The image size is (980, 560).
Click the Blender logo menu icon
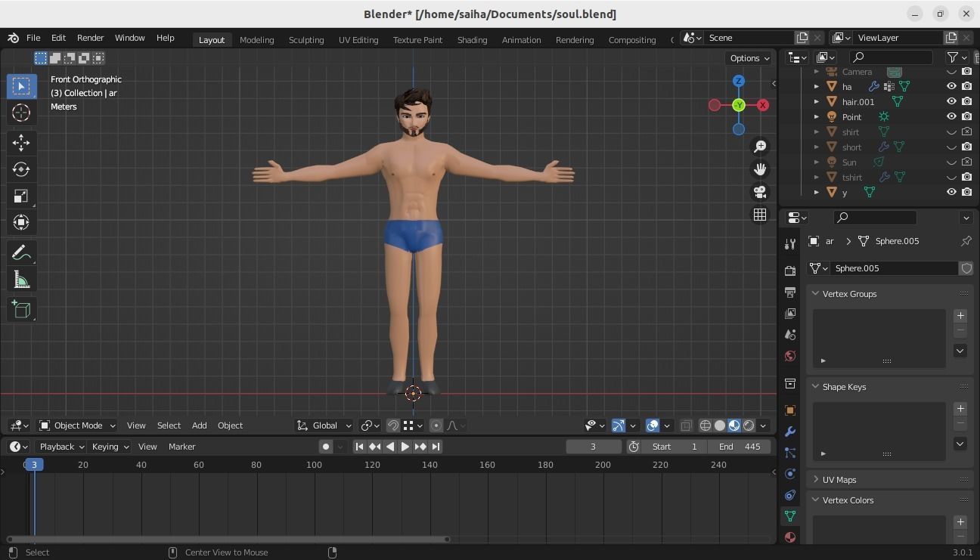click(13, 38)
